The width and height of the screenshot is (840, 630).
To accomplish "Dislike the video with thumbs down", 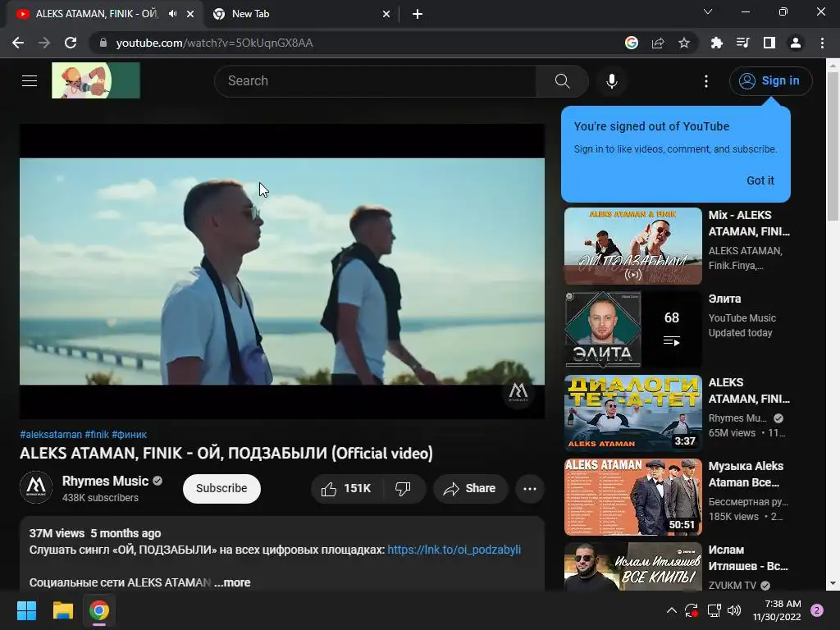I will [x=403, y=489].
